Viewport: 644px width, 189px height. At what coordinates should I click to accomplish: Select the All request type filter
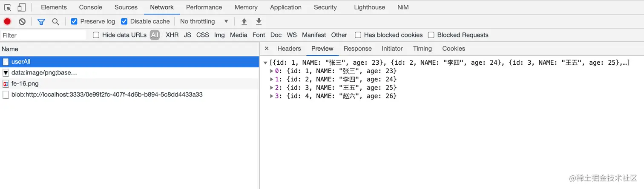[x=155, y=35]
